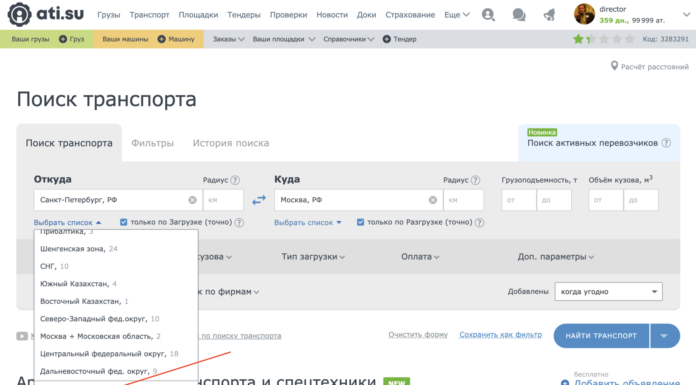The height and width of the screenshot is (385, 696).
Task: Select Москва + Московская область from list
Action: click(116, 336)
